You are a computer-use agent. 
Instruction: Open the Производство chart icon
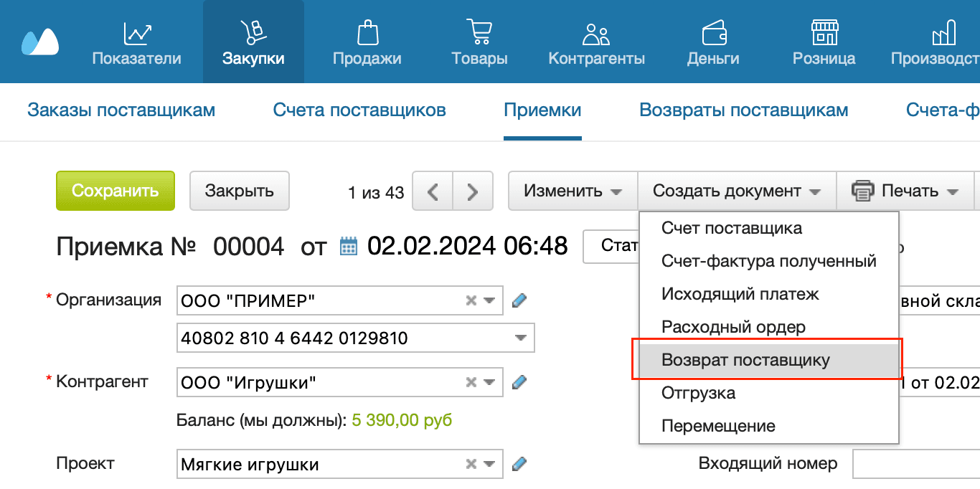point(943,32)
